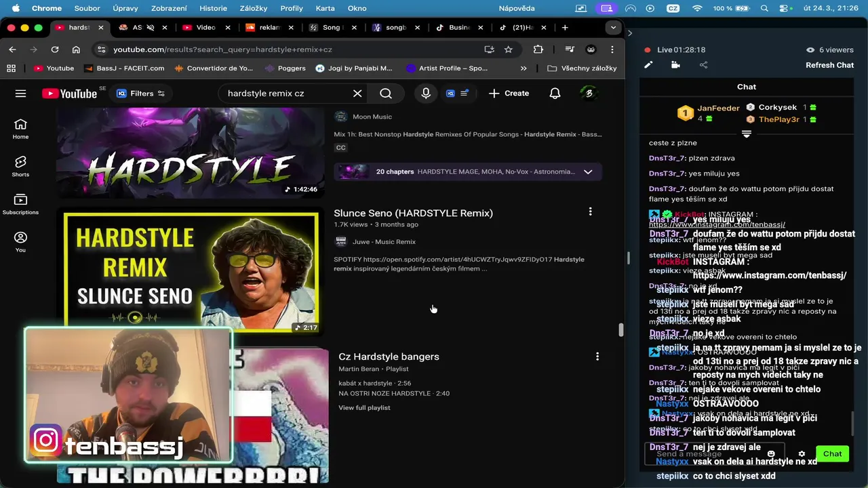Start voice search with the microphone icon
868x488 pixels.
coord(426,94)
